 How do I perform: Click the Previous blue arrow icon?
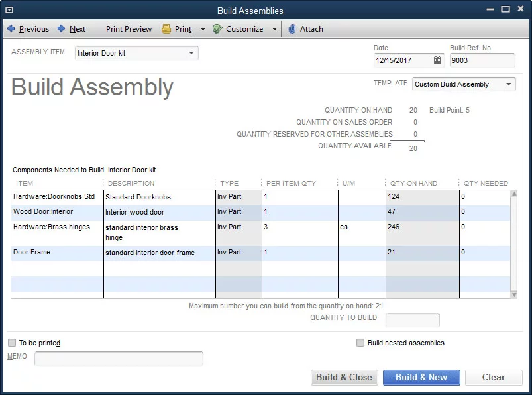[x=11, y=28]
